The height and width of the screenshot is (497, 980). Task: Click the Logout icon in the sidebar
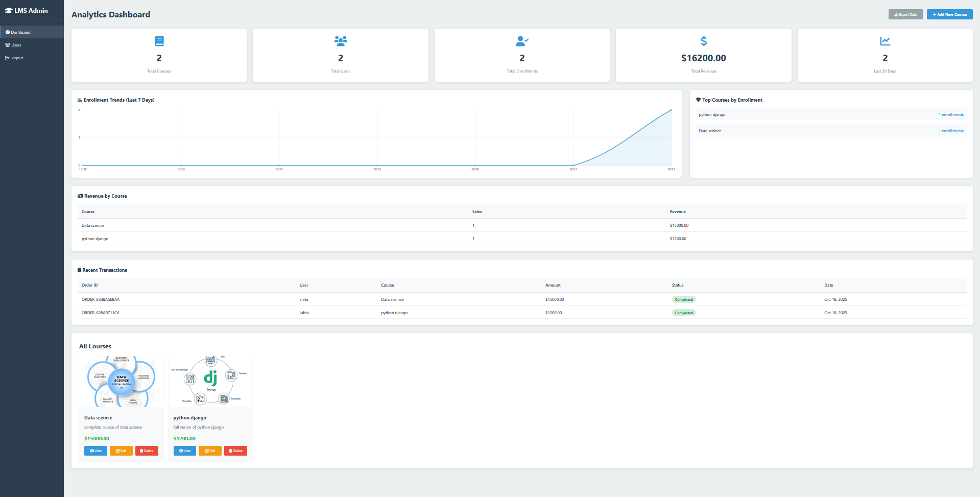tap(7, 58)
